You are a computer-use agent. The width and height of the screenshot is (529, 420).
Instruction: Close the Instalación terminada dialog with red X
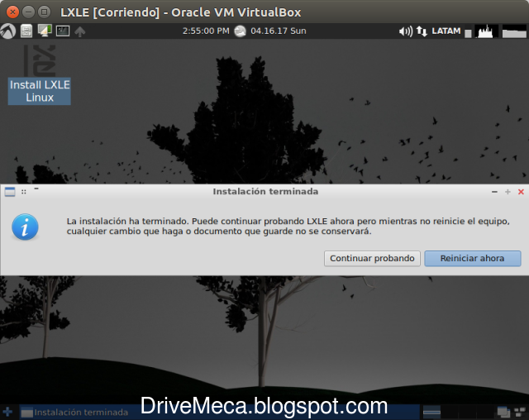tap(521, 192)
